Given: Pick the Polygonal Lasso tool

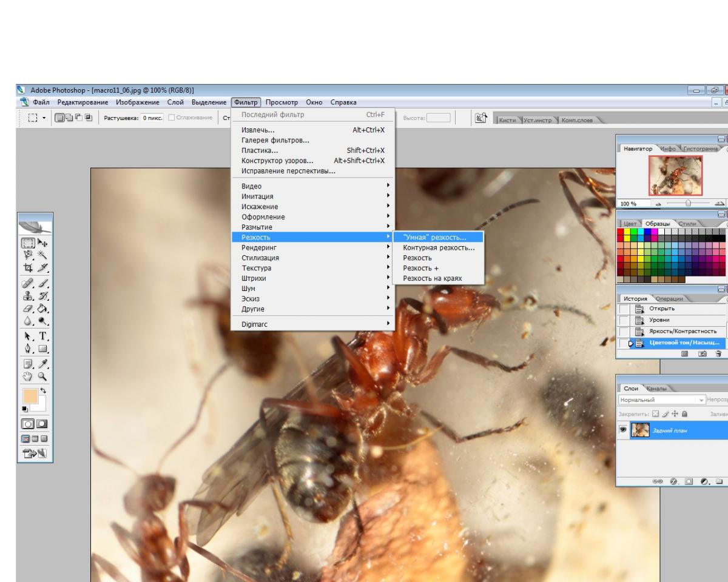Looking at the screenshot, I should pos(28,256).
